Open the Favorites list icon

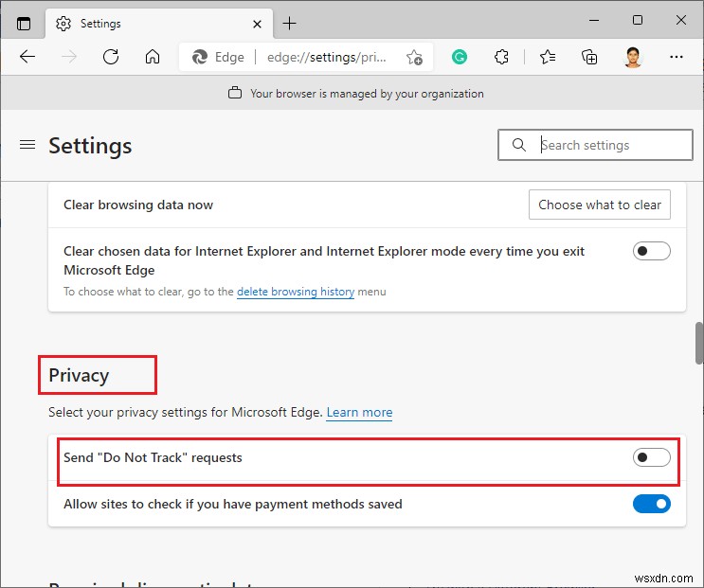click(547, 57)
